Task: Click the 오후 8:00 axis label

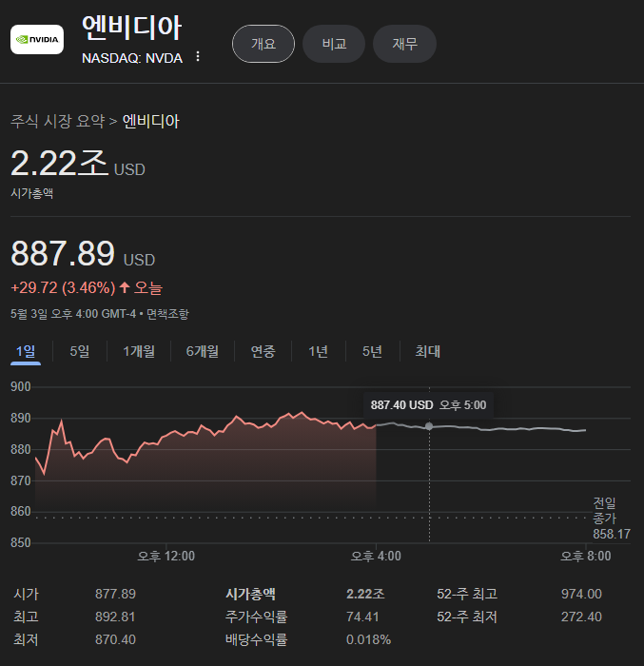Action: (586, 556)
